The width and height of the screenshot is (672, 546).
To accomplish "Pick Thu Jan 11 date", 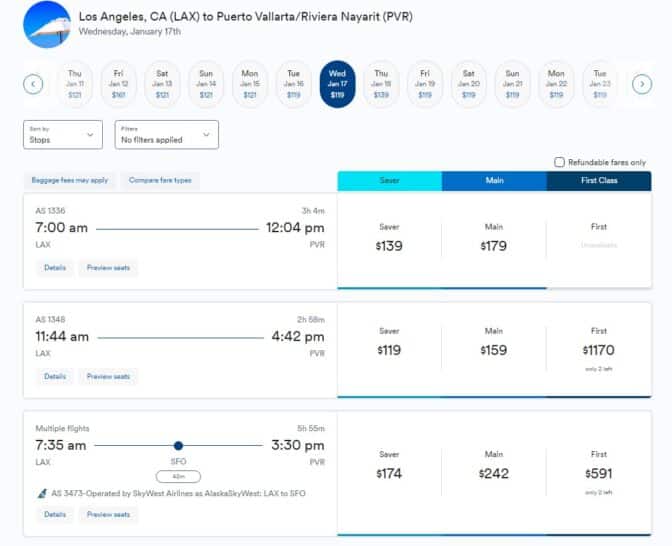I will (75, 84).
